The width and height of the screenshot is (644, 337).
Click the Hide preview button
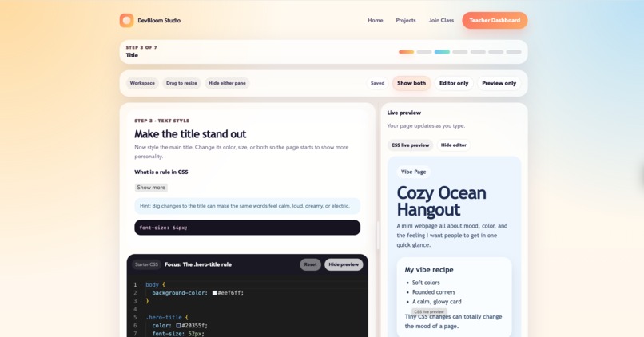pyautogui.click(x=344, y=264)
